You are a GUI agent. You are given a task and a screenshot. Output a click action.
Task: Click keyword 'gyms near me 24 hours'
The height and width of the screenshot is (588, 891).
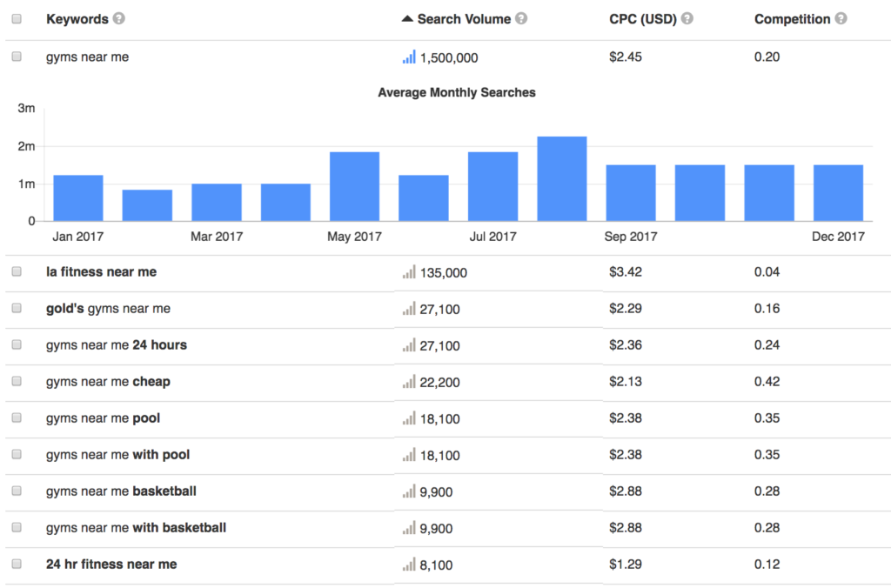point(117,344)
